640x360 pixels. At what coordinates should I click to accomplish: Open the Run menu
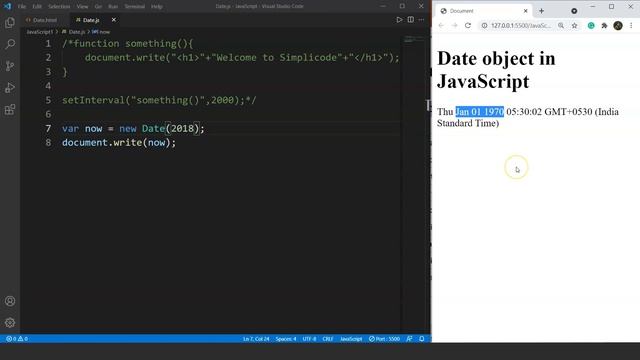pyautogui.click(x=113, y=7)
